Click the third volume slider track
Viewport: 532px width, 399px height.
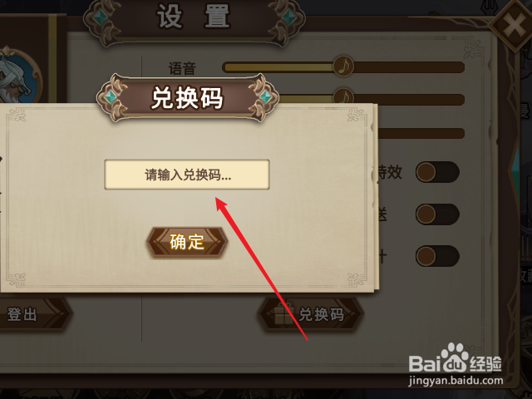pyautogui.click(x=421, y=133)
